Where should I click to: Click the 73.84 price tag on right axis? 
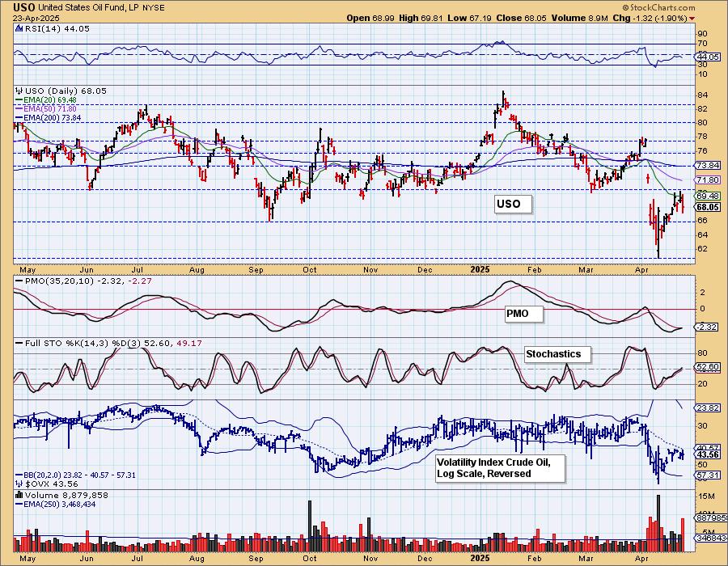point(708,166)
